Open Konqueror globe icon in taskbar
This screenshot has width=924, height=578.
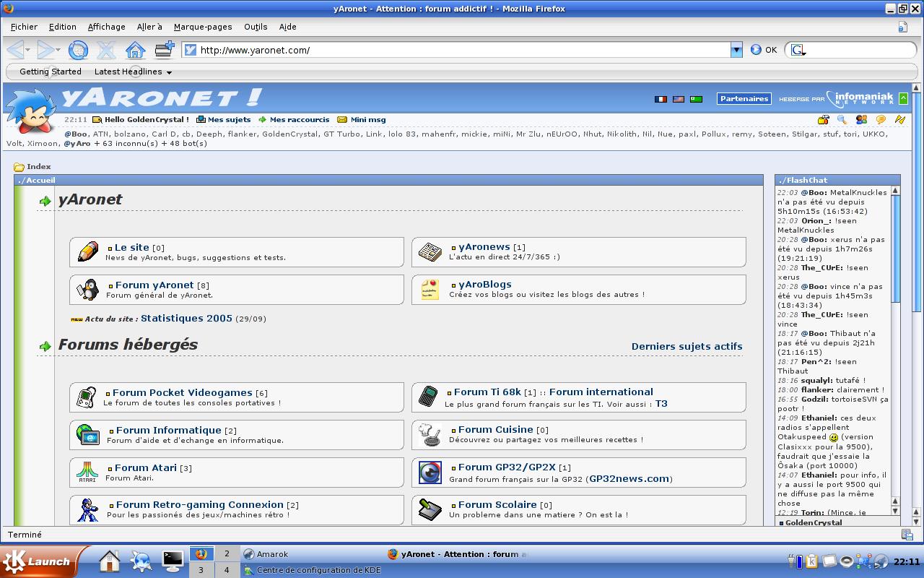141,561
